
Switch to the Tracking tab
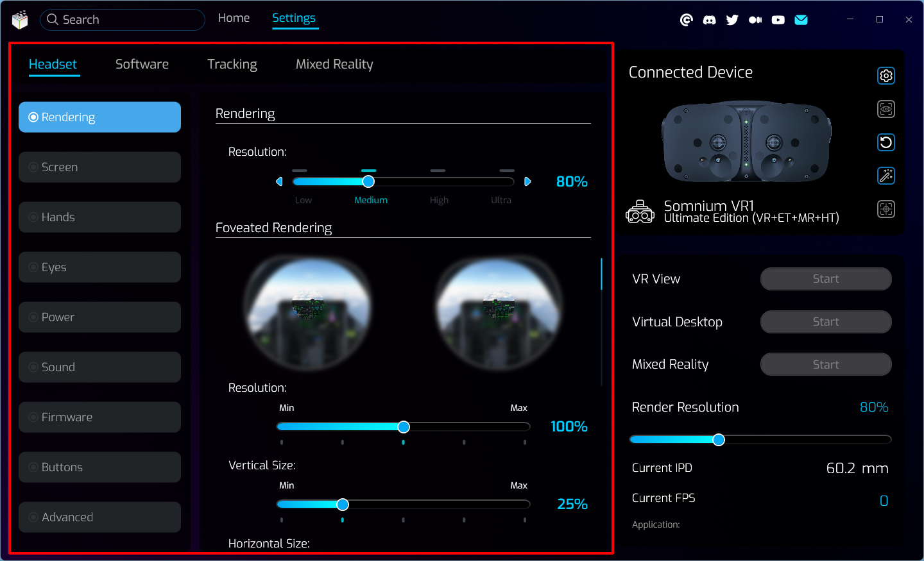(232, 64)
